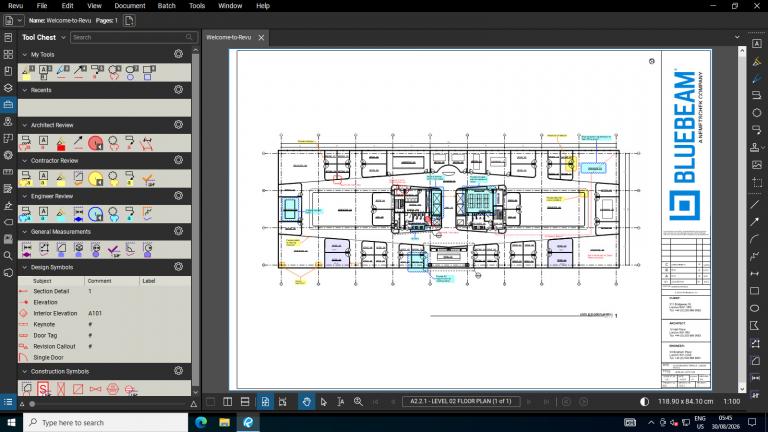
Task: Collapse the Engineer Review section
Action: [x=25, y=196]
